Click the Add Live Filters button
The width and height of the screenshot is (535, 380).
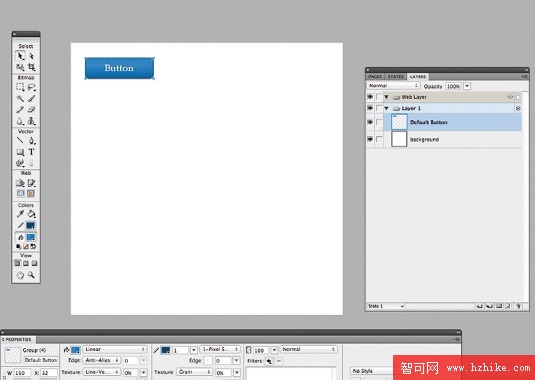pyautogui.click(x=269, y=361)
